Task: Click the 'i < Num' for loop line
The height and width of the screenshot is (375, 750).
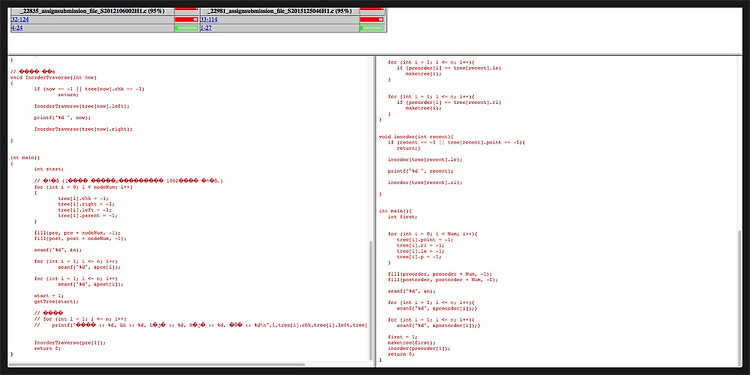Action: click(x=433, y=234)
